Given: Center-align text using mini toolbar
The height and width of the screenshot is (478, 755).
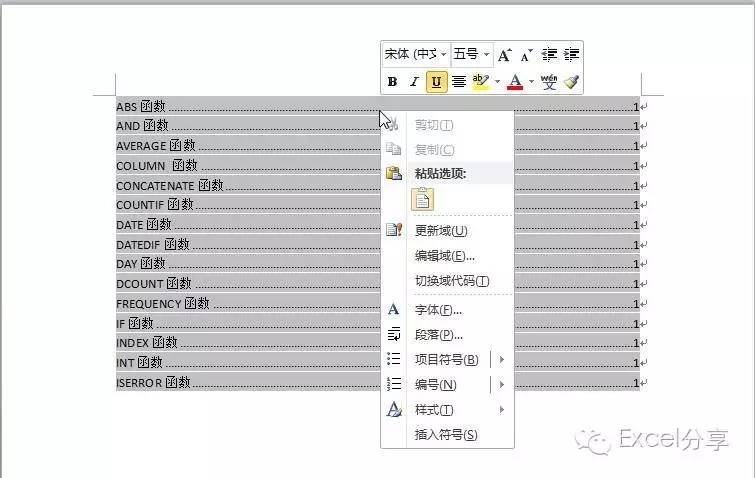Looking at the screenshot, I should tap(458, 82).
